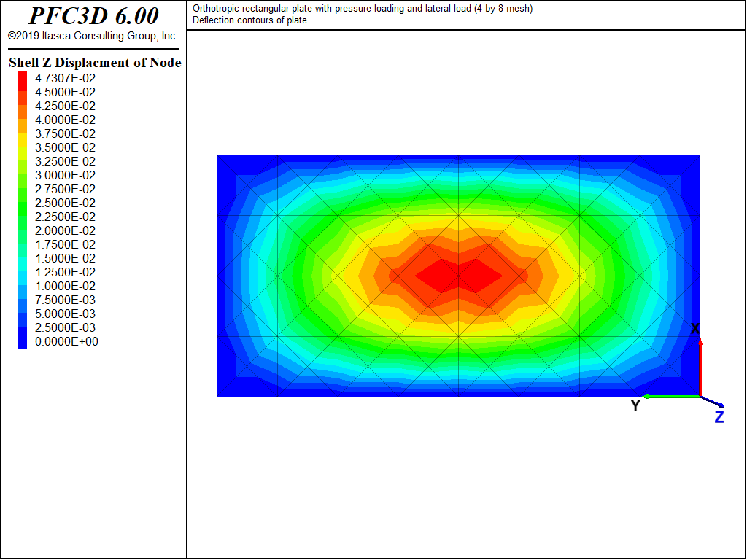Select legend value 2.7500E-02
This screenshot has height=560, width=747.
[x=65, y=189]
